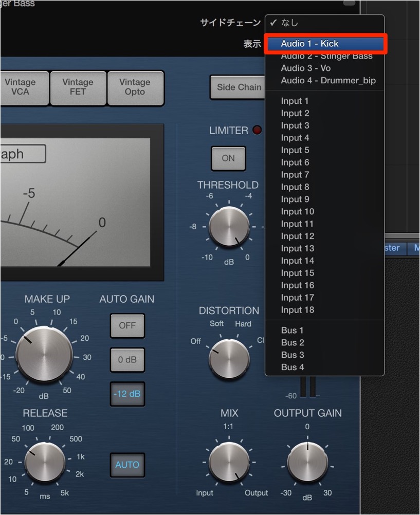Select Input 16 in the side chain menu

coord(325,285)
